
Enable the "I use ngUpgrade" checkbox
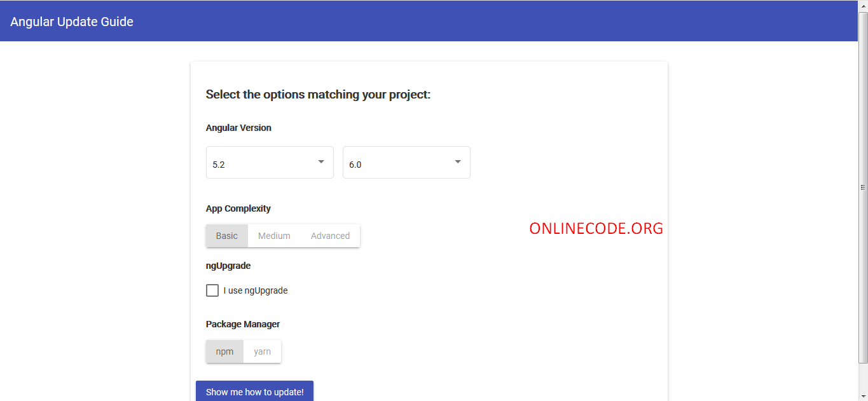pyautogui.click(x=212, y=290)
